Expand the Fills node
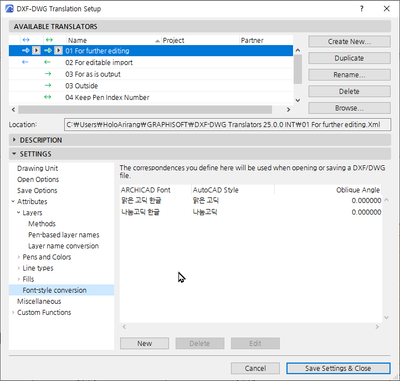400x381 pixels. tap(19, 279)
